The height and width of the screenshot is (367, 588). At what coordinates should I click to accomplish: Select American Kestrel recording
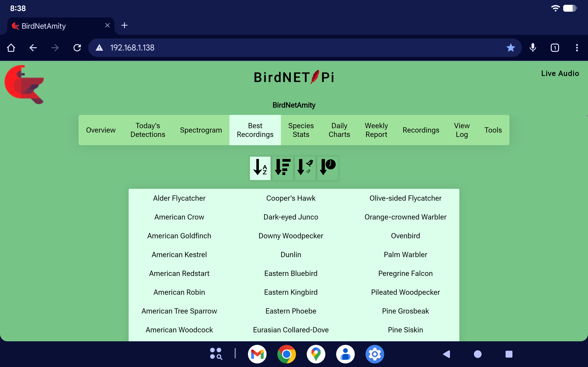(x=179, y=254)
